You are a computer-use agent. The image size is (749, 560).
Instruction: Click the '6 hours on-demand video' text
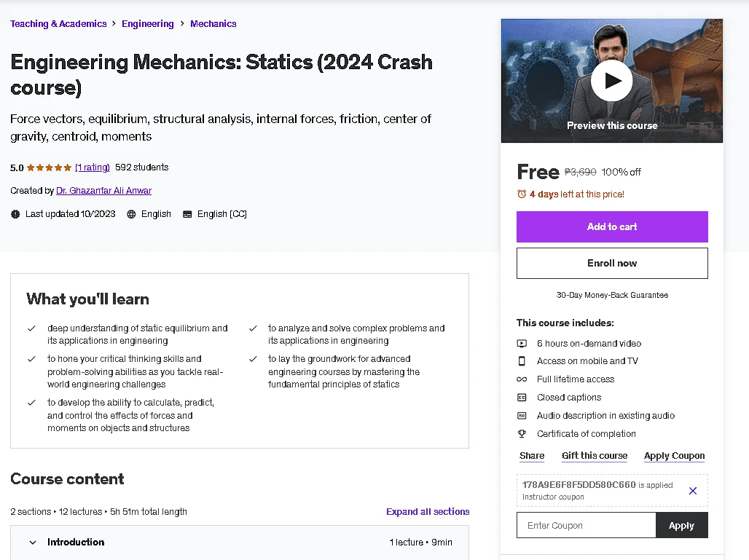point(589,343)
